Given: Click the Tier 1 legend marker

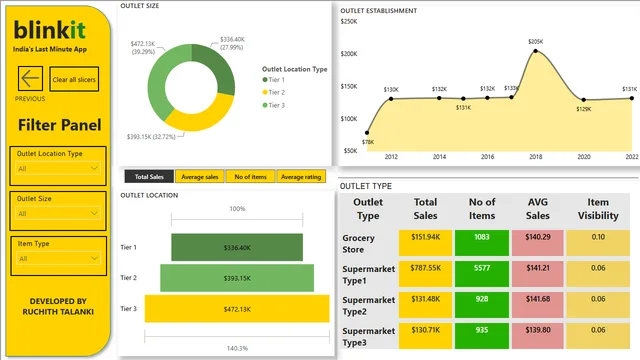Looking at the screenshot, I should pyautogui.click(x=265, y=80).
